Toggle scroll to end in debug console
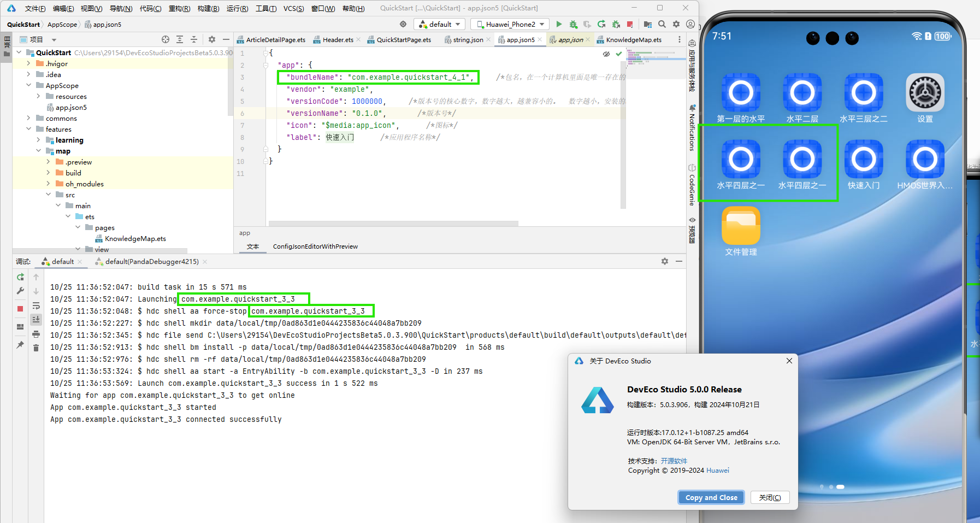980x523 pixels. [36, 320]
